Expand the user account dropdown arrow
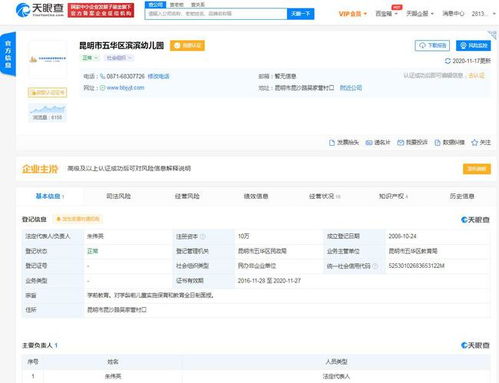 494,14
